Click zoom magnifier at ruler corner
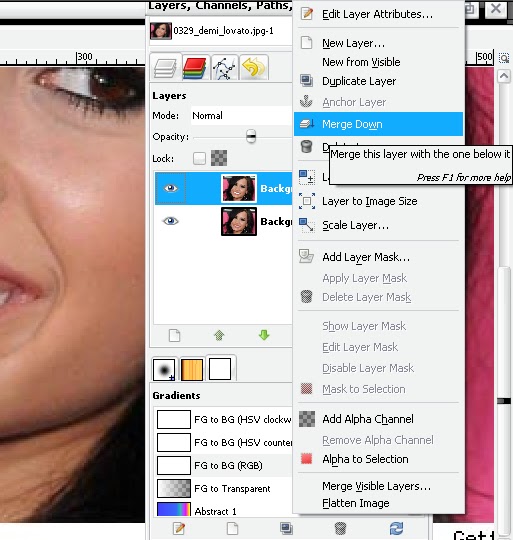The width and height of the screenshot is (513, 540). (x=504, y=58)
